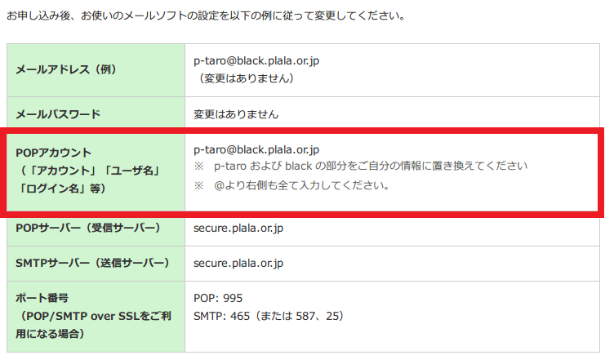Screen dimensions: 614x364
Task: Click the 「ログイン名」等 label text
Action: [64, 187]
